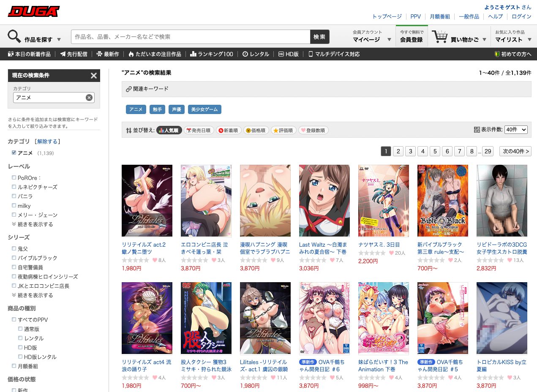Open 本日の新着作品 in the navigation bar
This screenshot has width=537, height=392.
pos(29,54)
